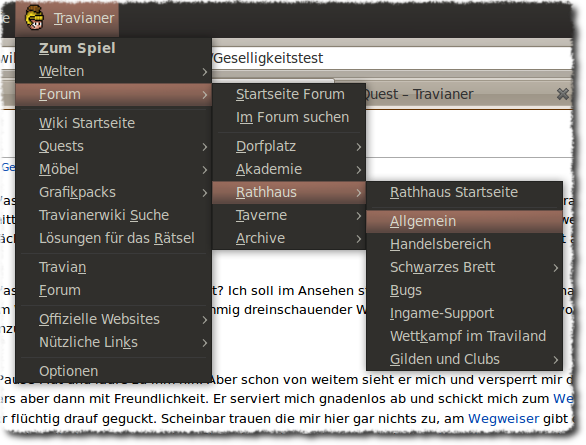Open Handelsbereich entry
Viewport: 586px width, 445px height.
(x=465, y=245)
